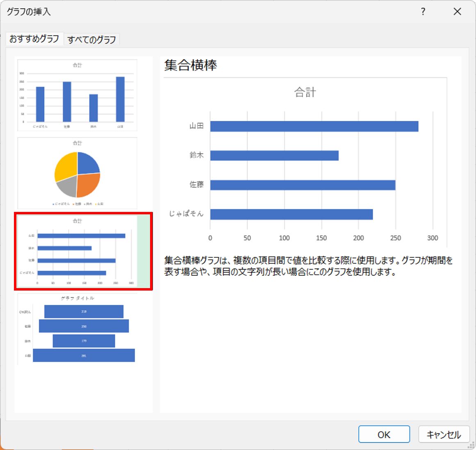Click the dialog resize grip corner

tap(472, 445)
